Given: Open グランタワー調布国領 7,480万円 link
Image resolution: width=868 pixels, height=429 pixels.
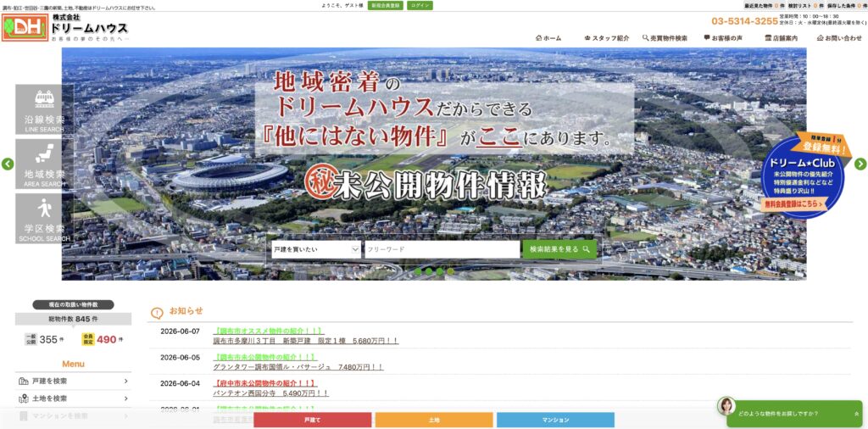Looking at the screenshot, I should point(298,367).
